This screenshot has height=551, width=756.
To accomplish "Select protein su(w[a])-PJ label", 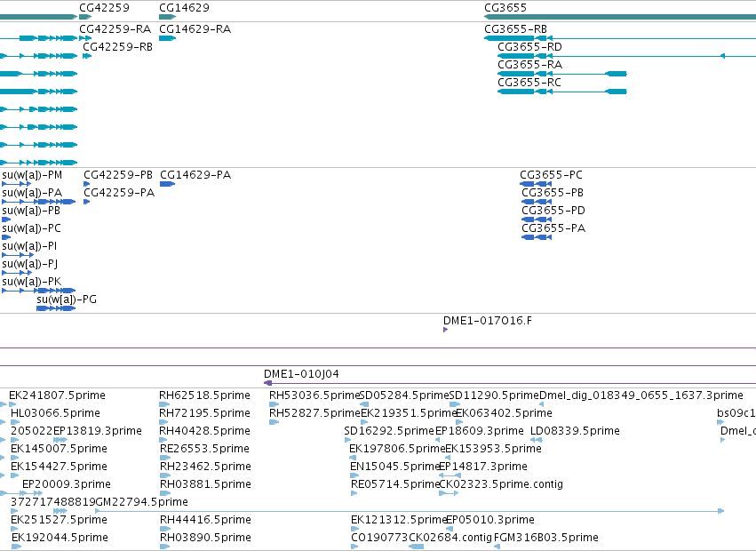I will [x=30, y=264].
